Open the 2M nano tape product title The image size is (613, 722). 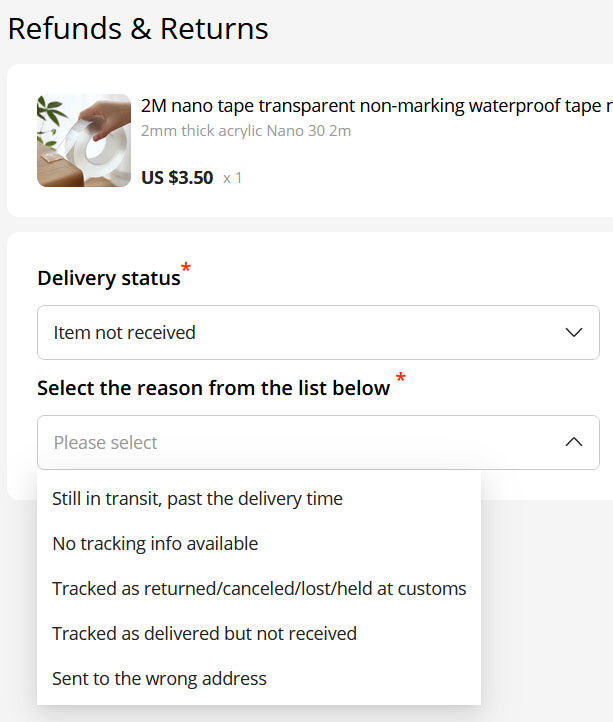pyautogui.click(x=376, y=106)
